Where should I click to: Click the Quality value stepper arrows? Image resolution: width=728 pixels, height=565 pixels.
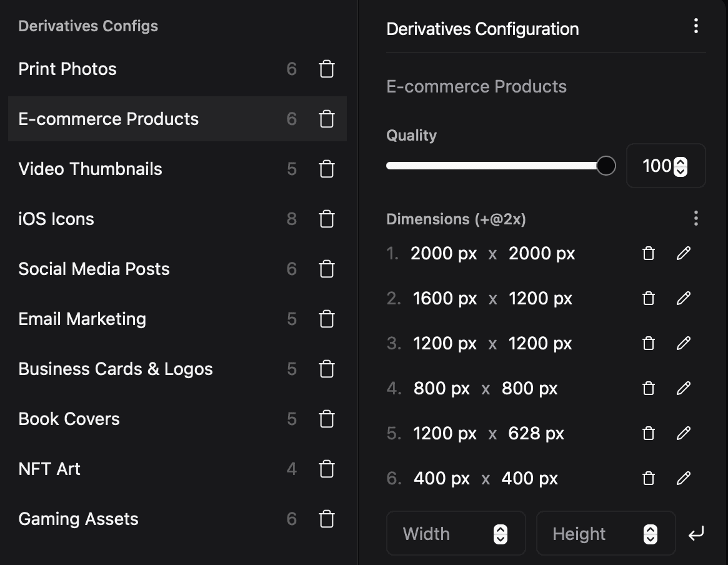(x=681, y=166)
